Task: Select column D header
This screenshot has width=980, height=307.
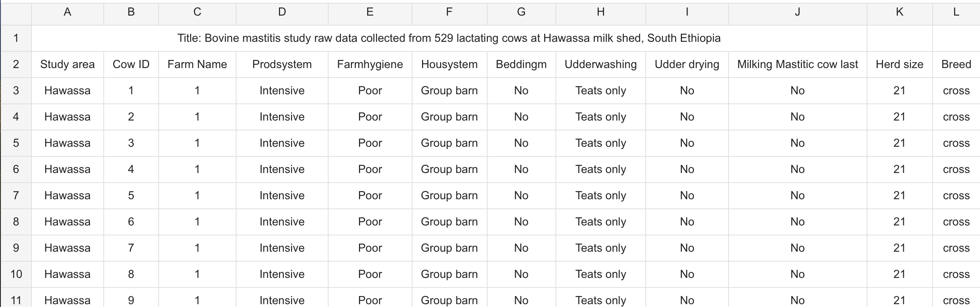Action: tap(282, 12)
